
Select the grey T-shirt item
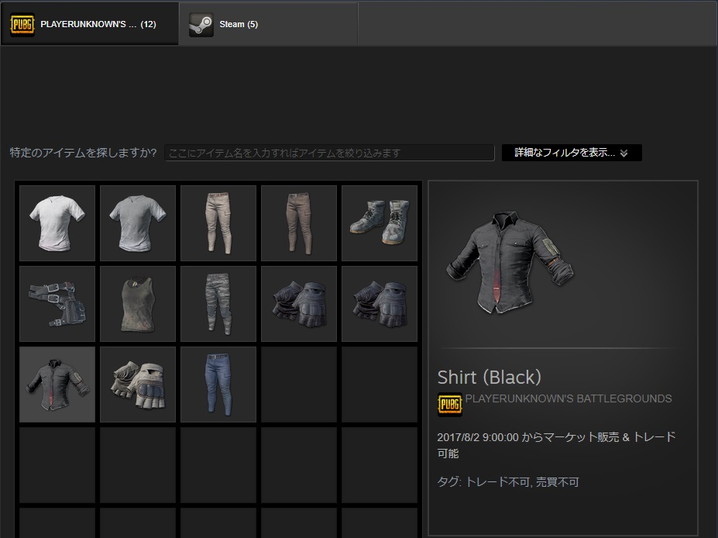[x=138, y=223]
